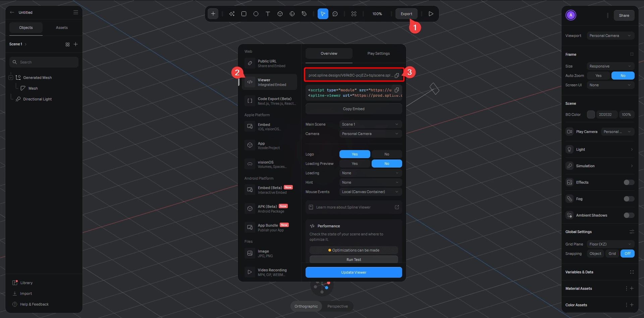
Task: Copy the viewer script embed code
Action: click(x=397, y=90)
